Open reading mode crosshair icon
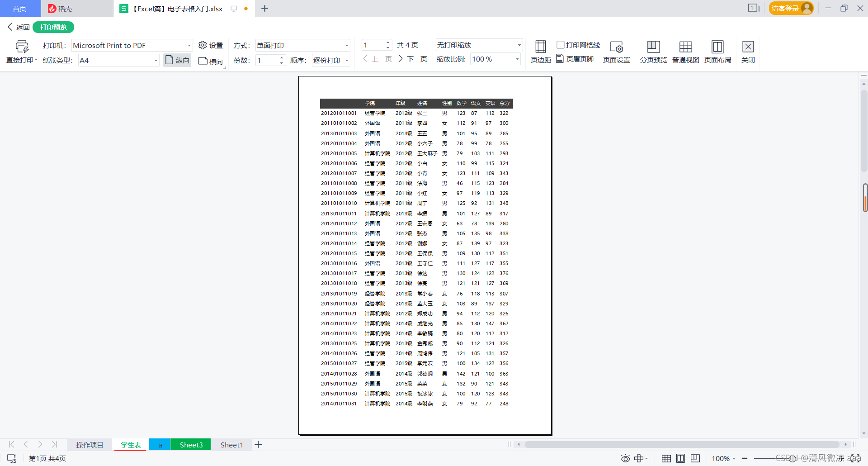 click(639, 458)
